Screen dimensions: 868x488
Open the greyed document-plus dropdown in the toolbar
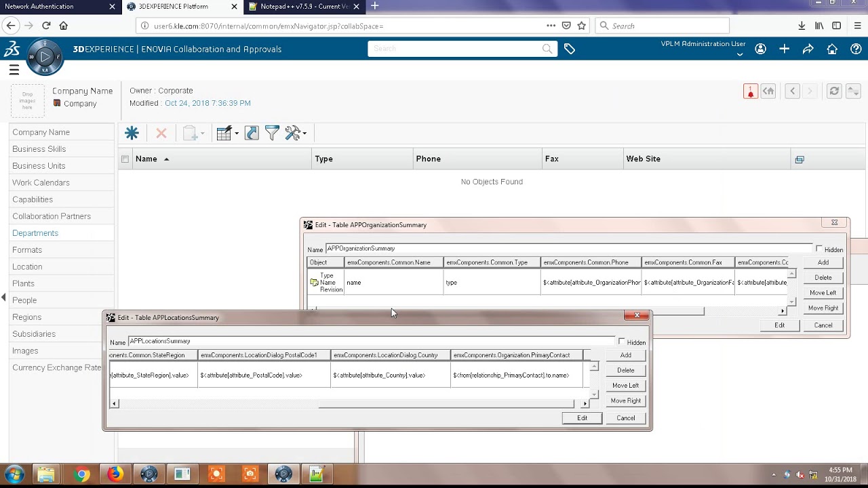pos(193,134)
